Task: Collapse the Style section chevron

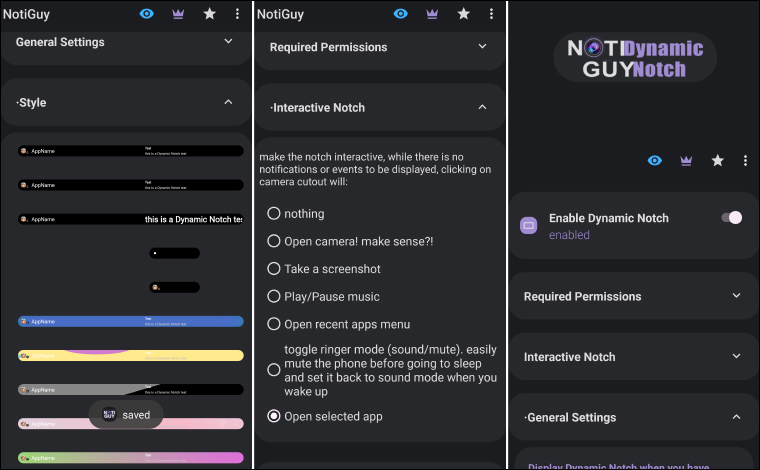Action: click(228, 102)
